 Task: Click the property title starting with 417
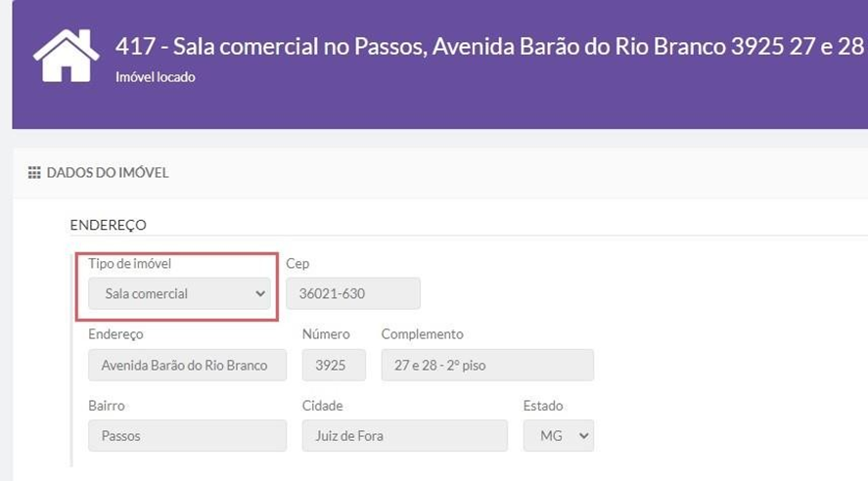(x=489, y=46)
